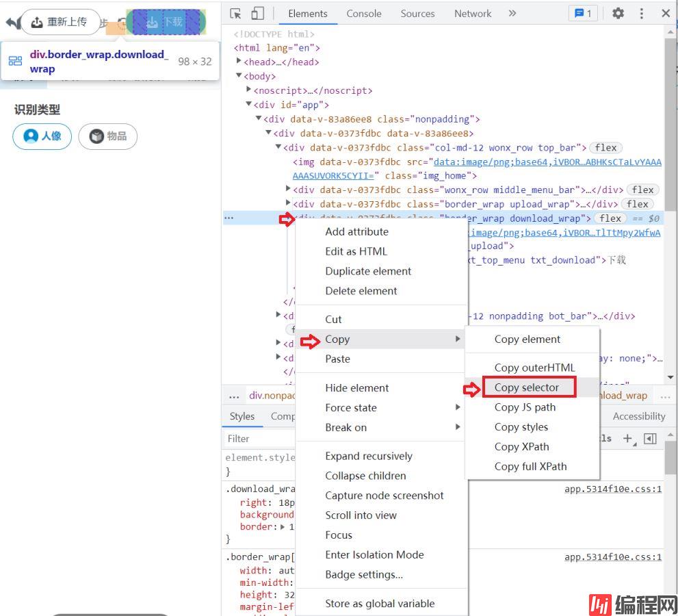Open DevTools settings gear

click(x=618, y=14)
